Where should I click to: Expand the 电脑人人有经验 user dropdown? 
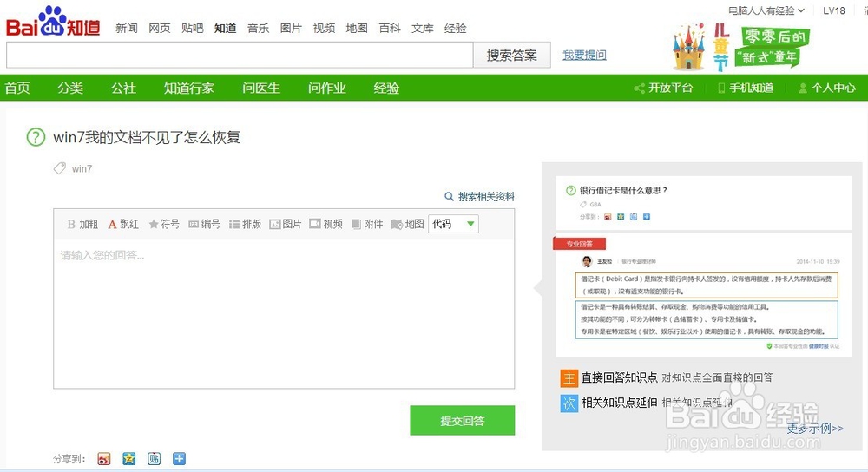tap(766, 10)
